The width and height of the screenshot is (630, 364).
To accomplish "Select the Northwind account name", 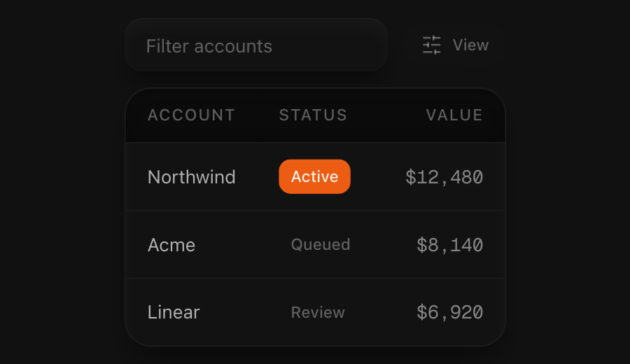I will (191, 177).
